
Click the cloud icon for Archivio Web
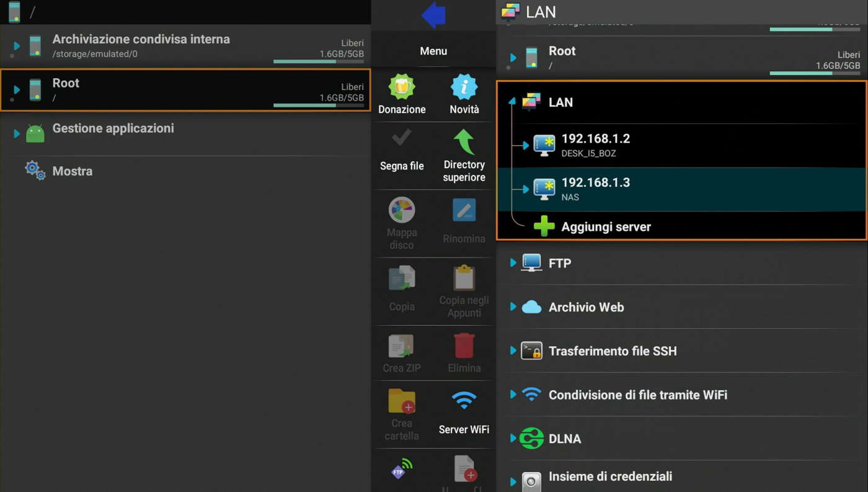(x=531, y=307)
